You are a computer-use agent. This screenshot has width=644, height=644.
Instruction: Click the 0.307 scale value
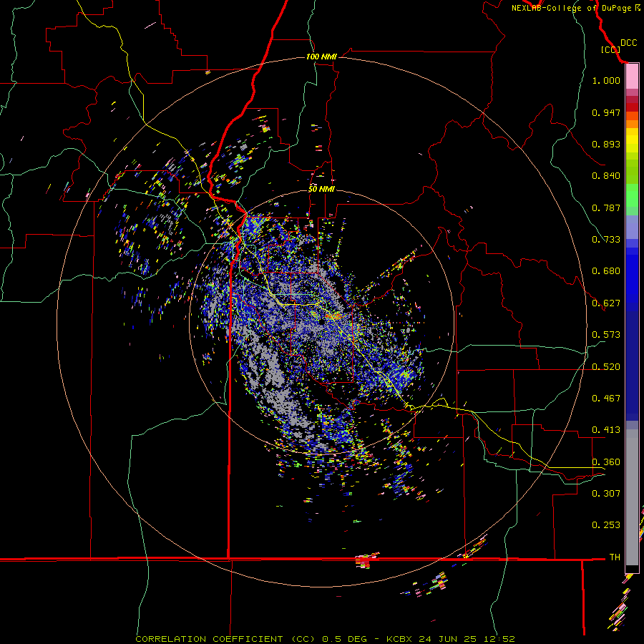point(606,493)
